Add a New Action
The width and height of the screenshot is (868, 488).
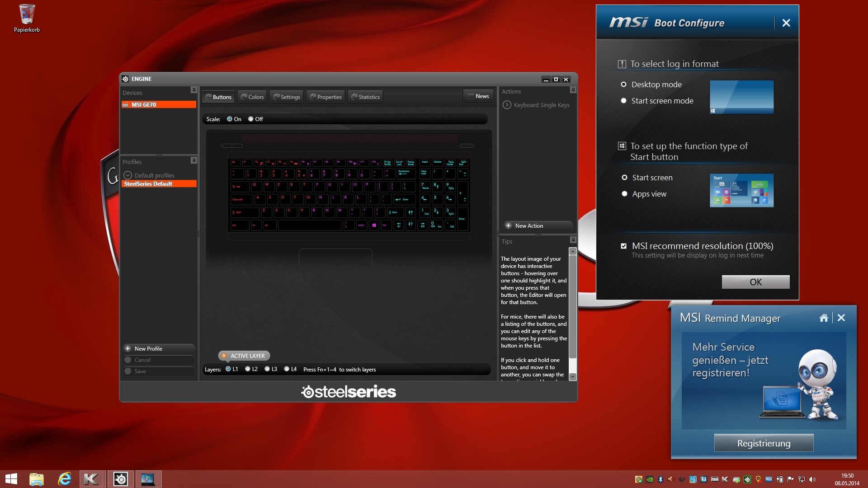(538, 225)
